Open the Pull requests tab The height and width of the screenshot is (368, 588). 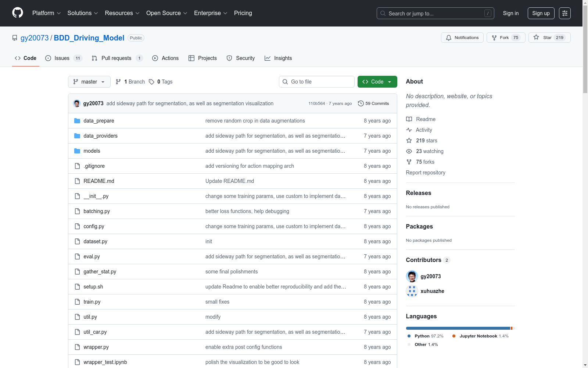(x=117, y=58)
